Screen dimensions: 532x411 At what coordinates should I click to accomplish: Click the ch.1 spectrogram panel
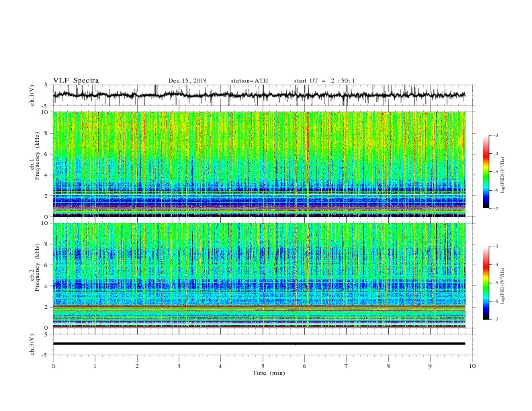(259, 164)
